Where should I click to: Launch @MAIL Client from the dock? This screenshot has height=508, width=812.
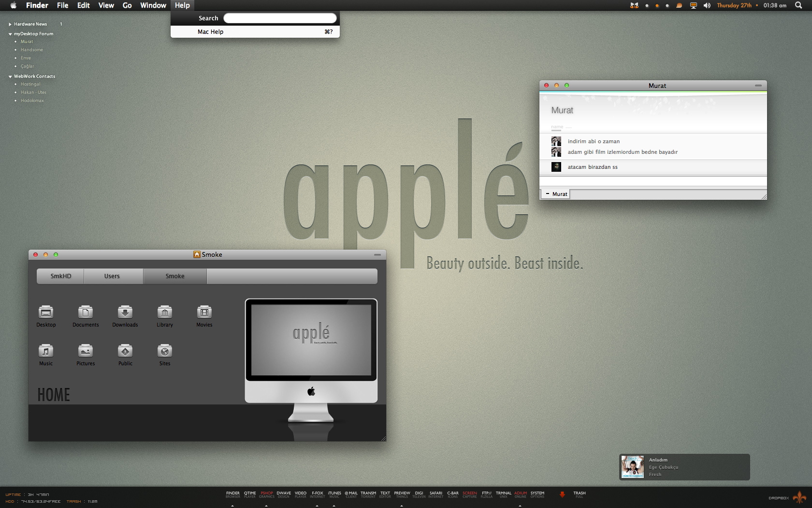(x=351, y=494)
